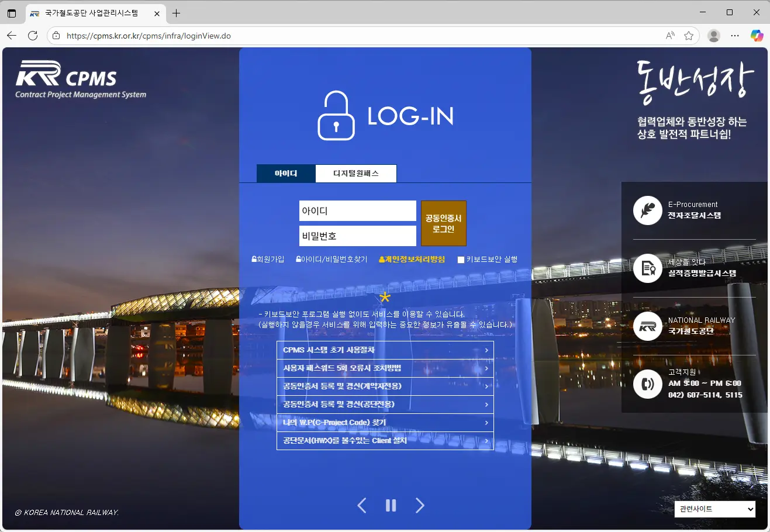
Task: Expand 나의 W.P(C-Project Code) 찾기
Action: (x=385, y=423)
